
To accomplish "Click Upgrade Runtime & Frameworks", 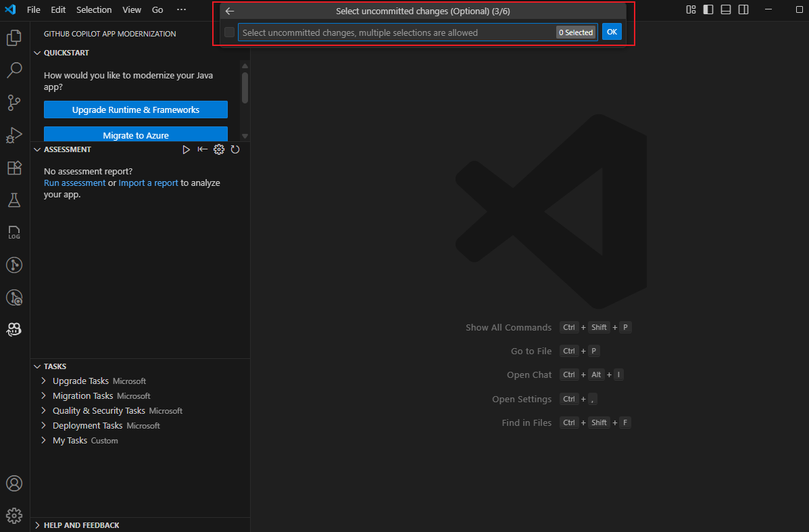I will [x=135, y=110].
